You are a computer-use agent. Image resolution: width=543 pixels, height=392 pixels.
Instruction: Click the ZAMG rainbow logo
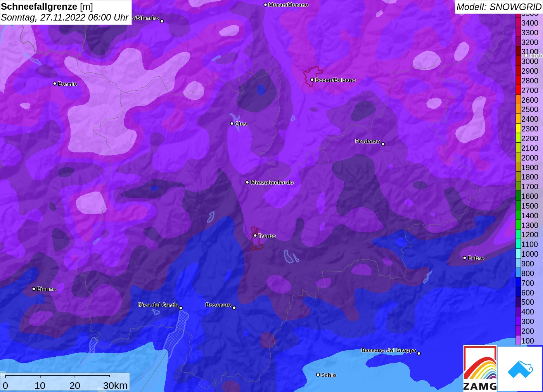coord(480,368)
